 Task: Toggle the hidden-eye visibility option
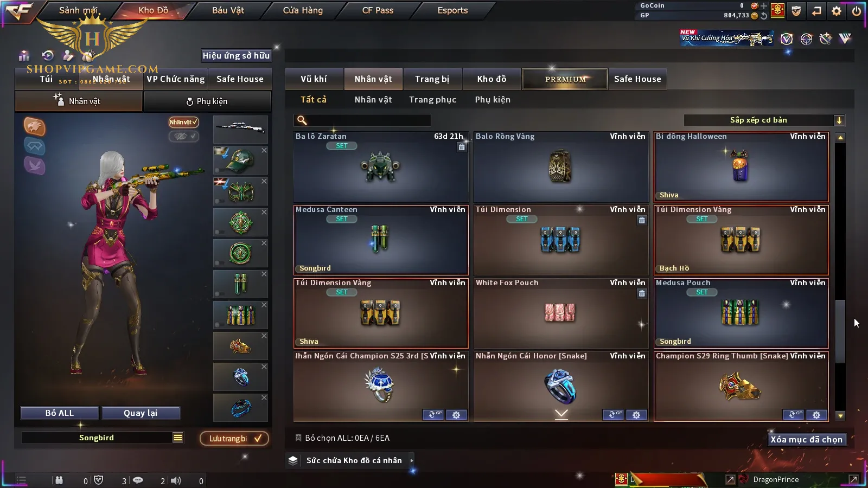pos(183,136)
